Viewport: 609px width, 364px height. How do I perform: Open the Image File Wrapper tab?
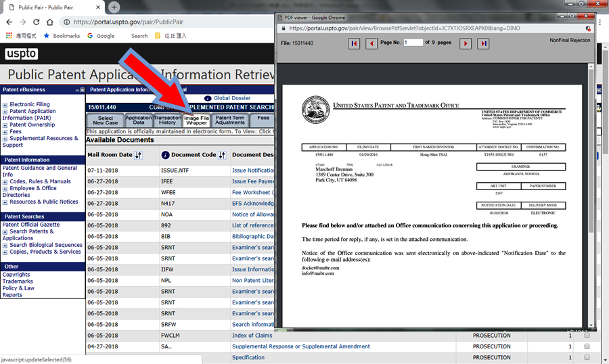pos(196,120)
